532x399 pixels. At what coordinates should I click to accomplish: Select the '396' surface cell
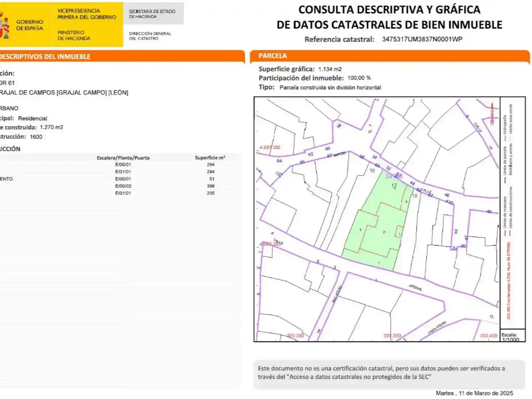click(x=211, y=186)
